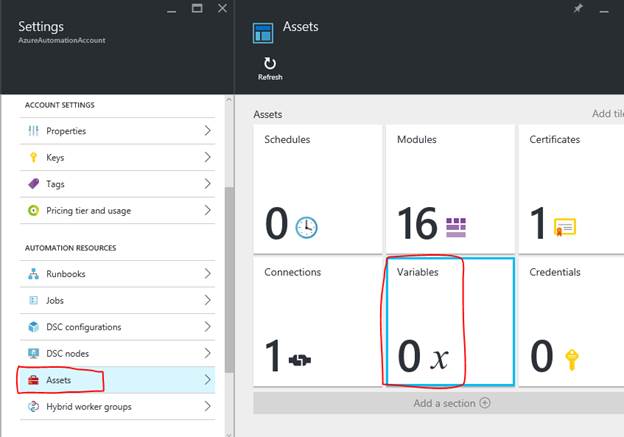Viewport: 624px width, 437px height.
Task: Expand DSC nodes chevron arrow
Action: point(207,353)
